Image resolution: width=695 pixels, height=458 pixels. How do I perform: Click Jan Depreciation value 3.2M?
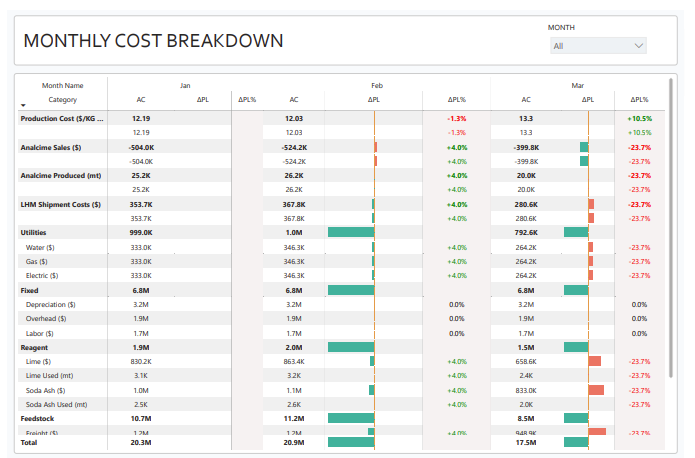point(141,305)
